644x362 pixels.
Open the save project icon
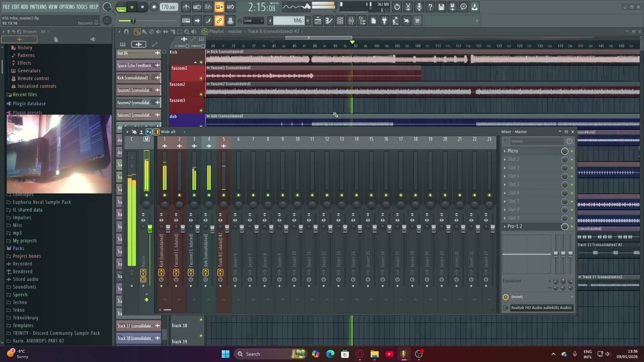pyautogui.click(x=441, y=7)
